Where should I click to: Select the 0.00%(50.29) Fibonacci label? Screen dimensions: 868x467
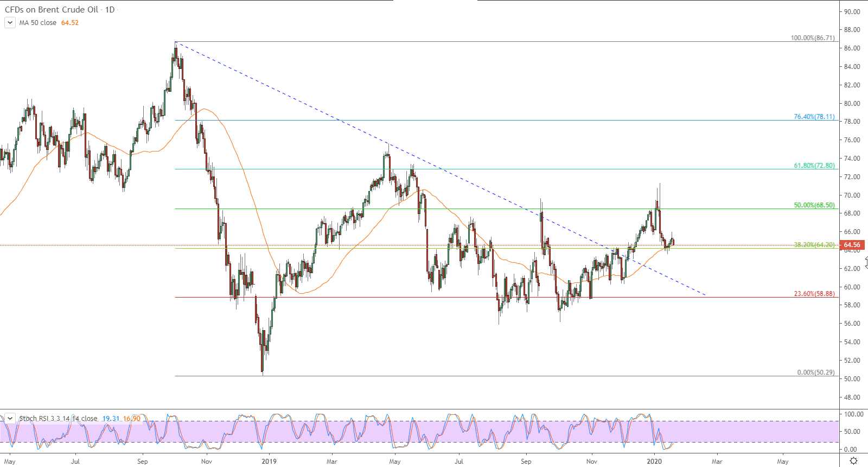[x=816, y=373]
